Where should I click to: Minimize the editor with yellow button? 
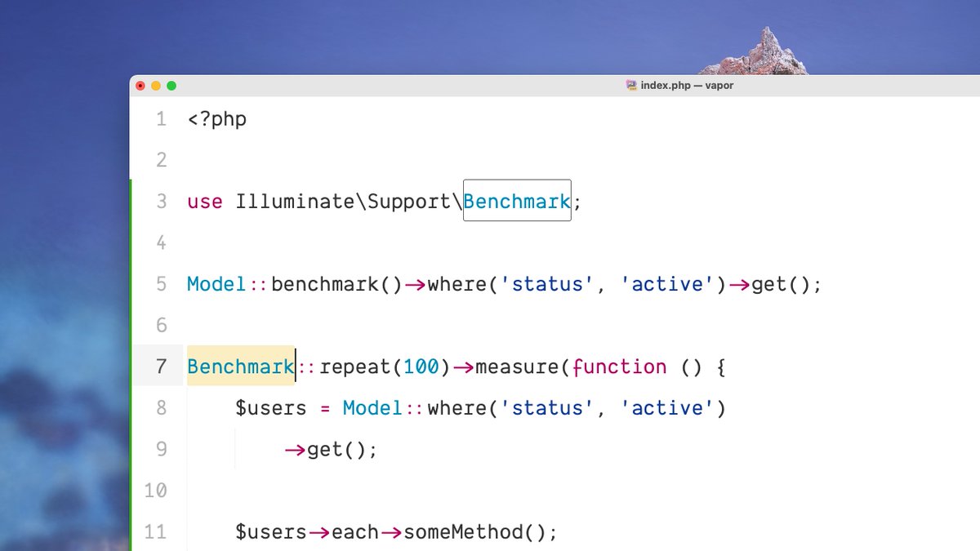[x=156, y=86]
